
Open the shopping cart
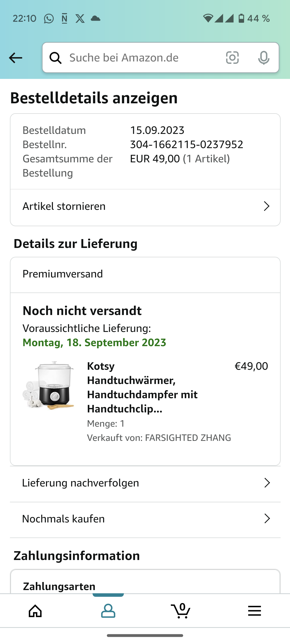point(181,611)
